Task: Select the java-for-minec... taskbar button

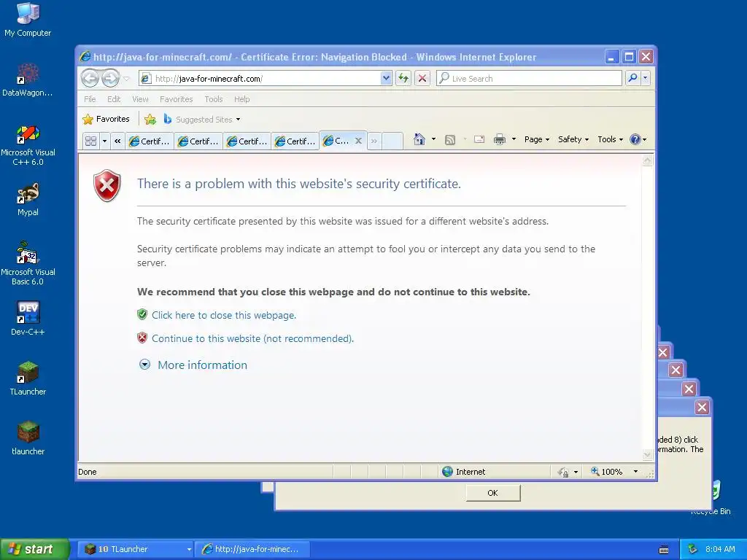Action: (x=252, y=549)
